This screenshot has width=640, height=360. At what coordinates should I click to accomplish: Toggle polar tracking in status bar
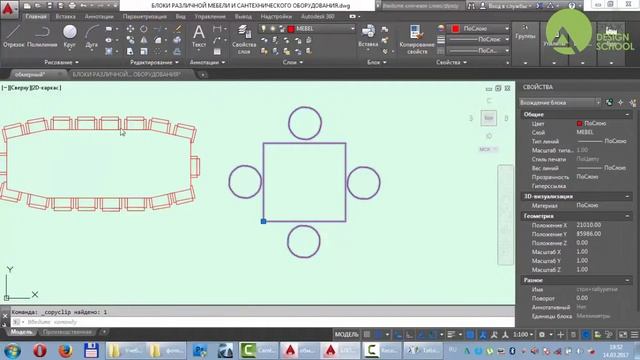[x=421, y=335]
